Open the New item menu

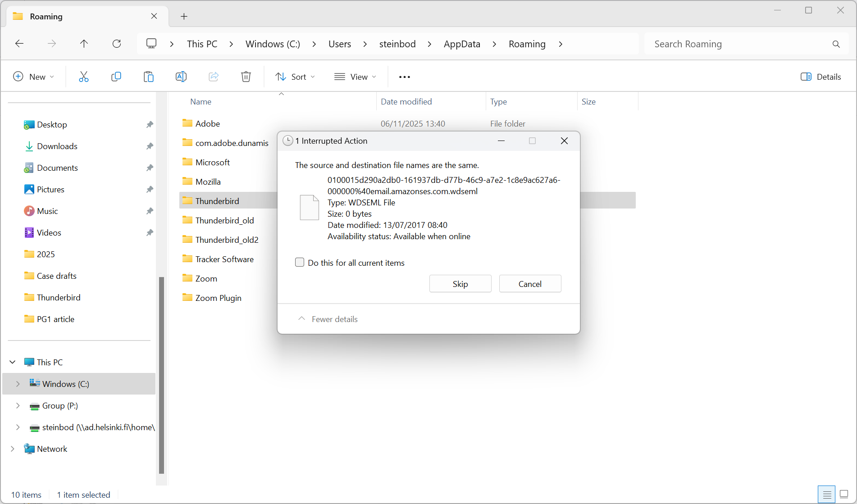(34, 77)
